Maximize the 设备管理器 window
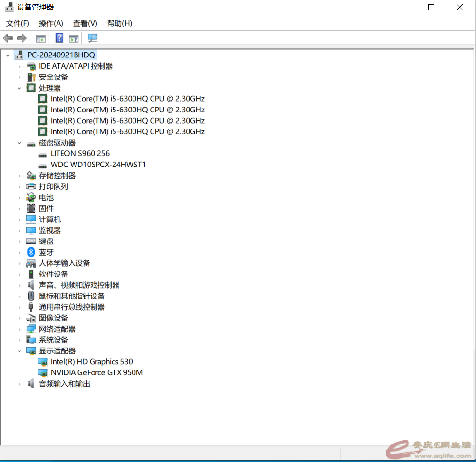The width and height of the screenshot is (476, 462). (431, 7)
